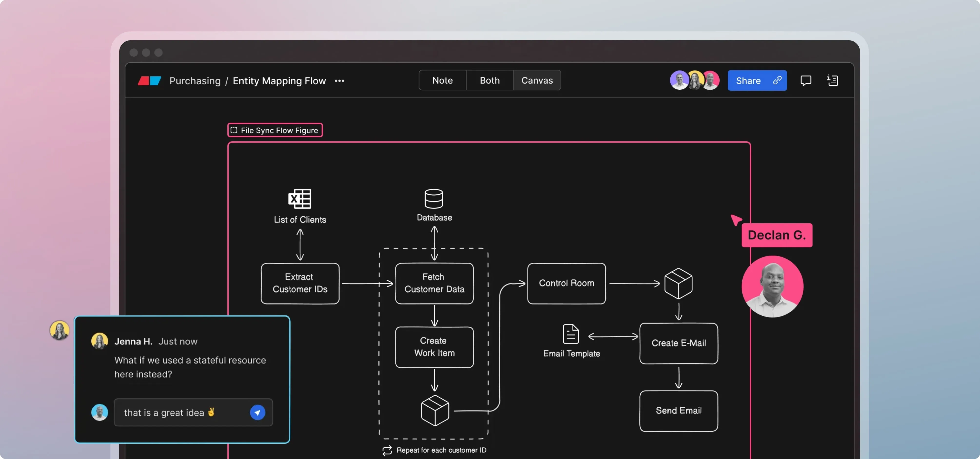Image resolution: width=980 pixels, height=459 pixels.
Task: Open the Purchasing breadcrumb folder
Action: click(195, 81)
